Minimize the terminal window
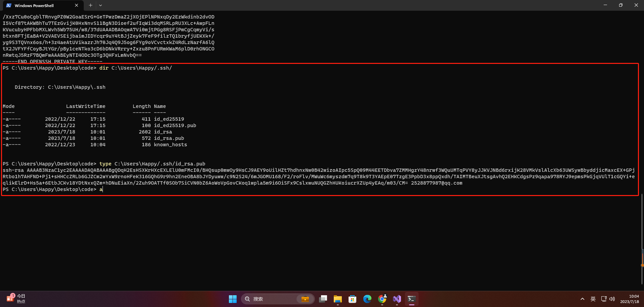Image resolution: width=644 pixels, height=307 pixels. click(605, 5)
